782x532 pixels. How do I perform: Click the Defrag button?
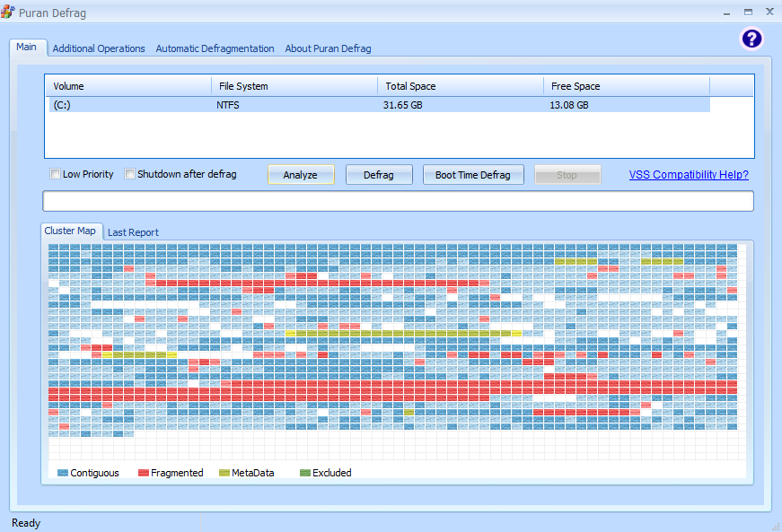379,175
